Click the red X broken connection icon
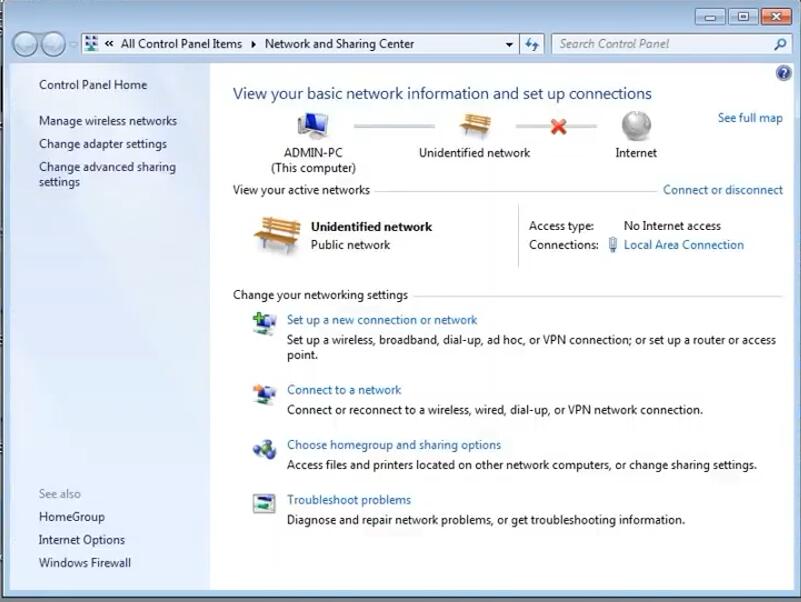This screenshot has height=602, width=801. tap(558, 126)
